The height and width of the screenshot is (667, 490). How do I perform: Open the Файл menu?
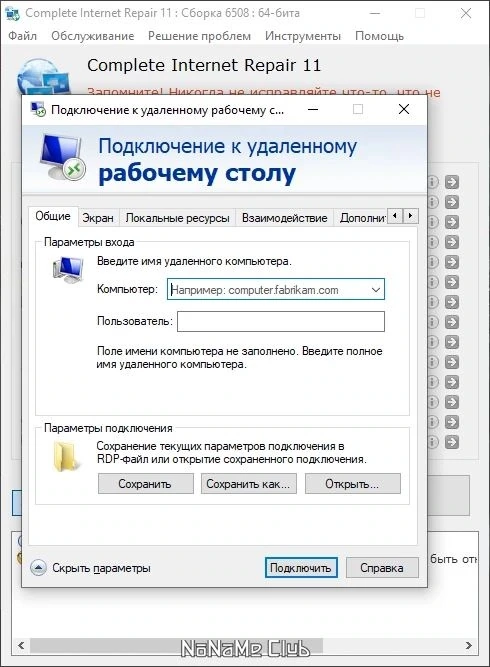[x=23, y=36]
